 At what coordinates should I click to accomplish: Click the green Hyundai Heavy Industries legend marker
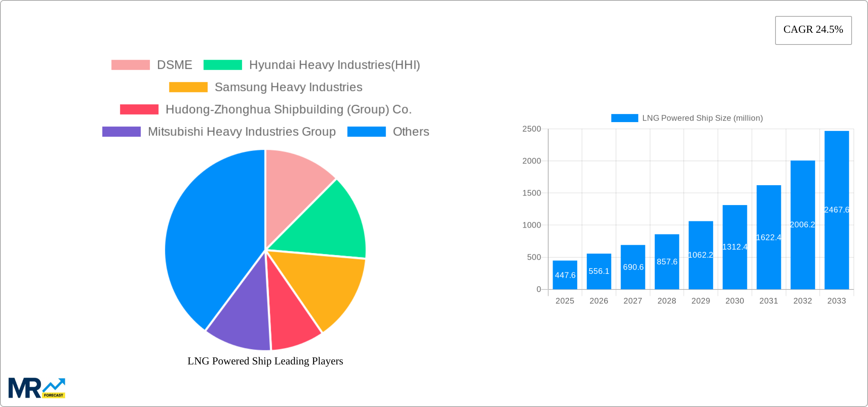tap(222, 65)
